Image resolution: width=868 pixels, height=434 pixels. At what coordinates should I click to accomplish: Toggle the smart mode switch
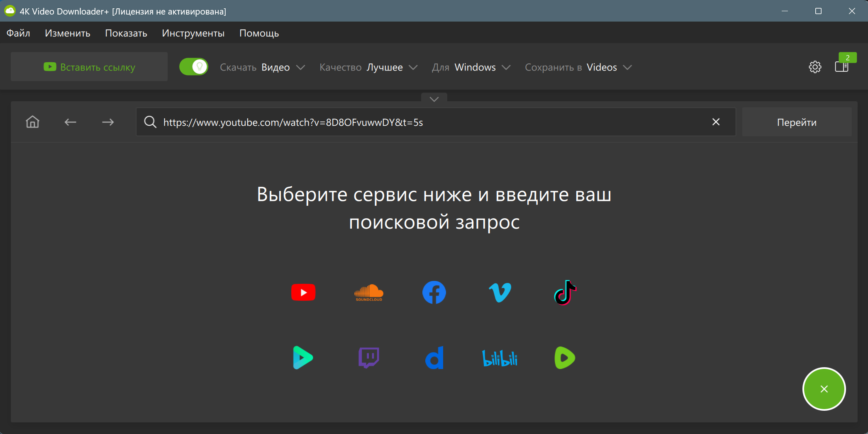[194, 67]
